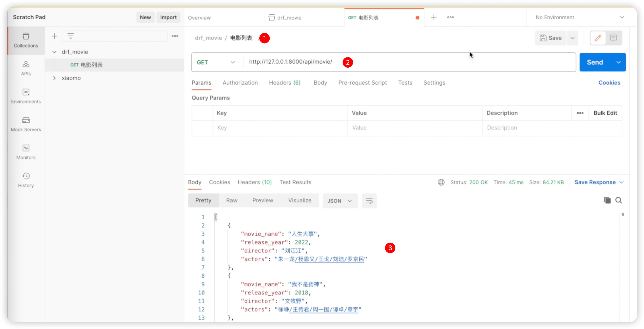The image size is (644, 329).
Task: Open the APIs sidebar panel
Action: tap(26, 68)
